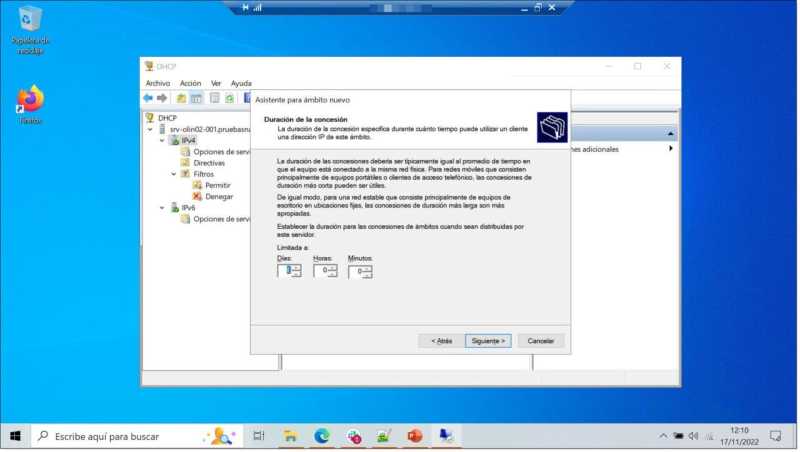
Task: Toggle the show/hide console tree icon
Action: click(x=196, y=98)
